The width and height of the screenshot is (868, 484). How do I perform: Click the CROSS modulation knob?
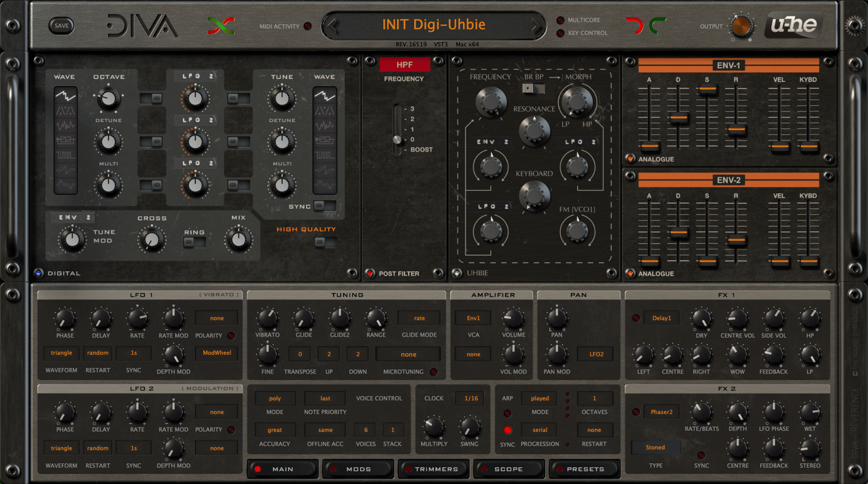point(152,239)
